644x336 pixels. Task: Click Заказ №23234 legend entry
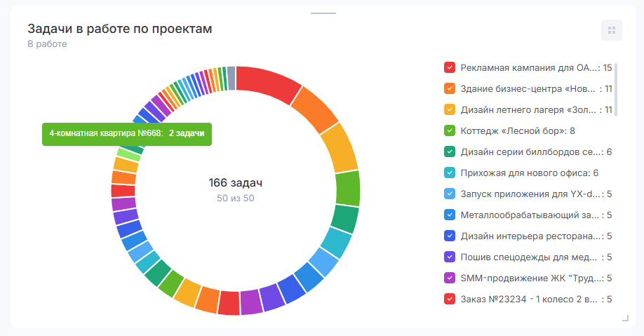(528, 299)
